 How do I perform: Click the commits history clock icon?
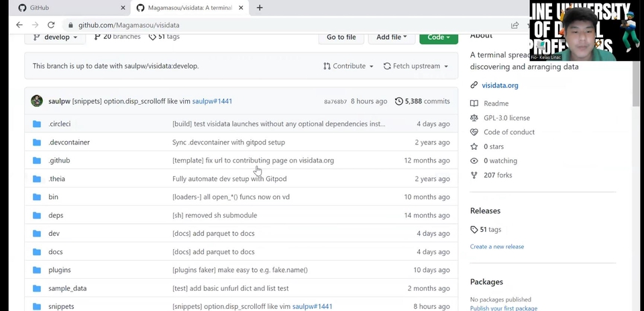pyautogui.click(x=398, y=101)
